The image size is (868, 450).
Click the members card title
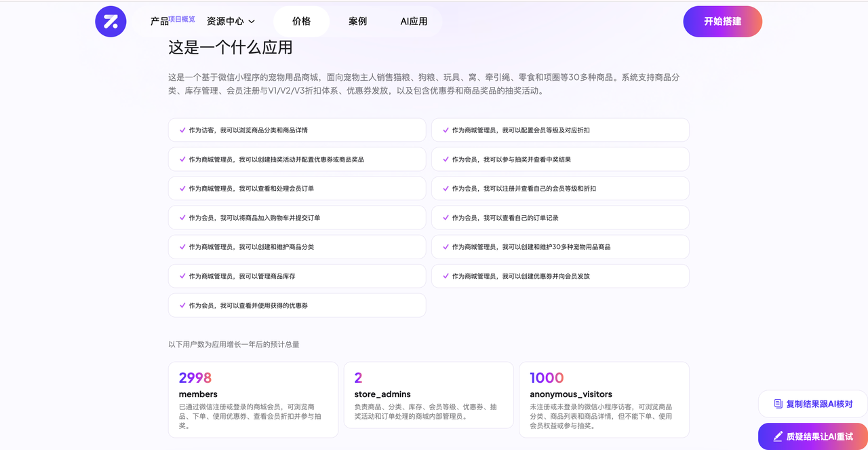tap(198, 394)
